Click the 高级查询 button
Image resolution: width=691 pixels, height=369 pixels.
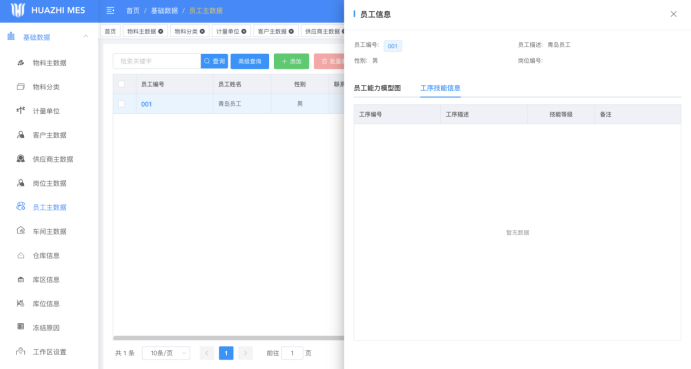[x=250, y=61]
